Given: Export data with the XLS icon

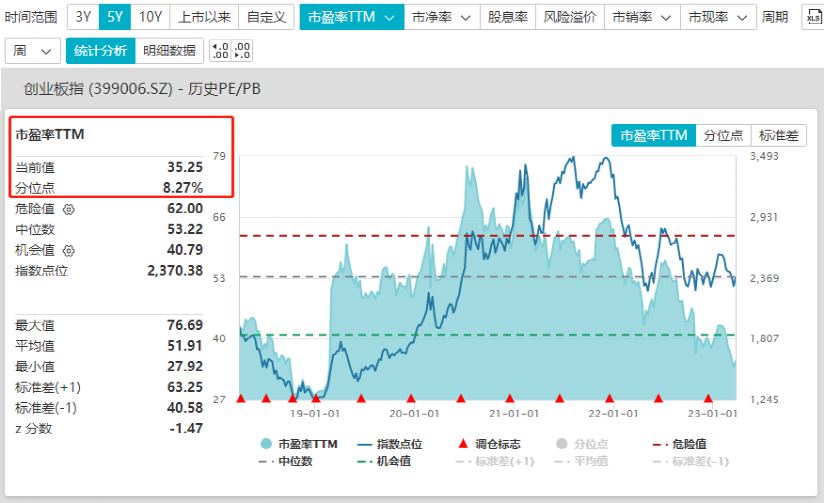Looking at the screenshot, I should (813, 17).
